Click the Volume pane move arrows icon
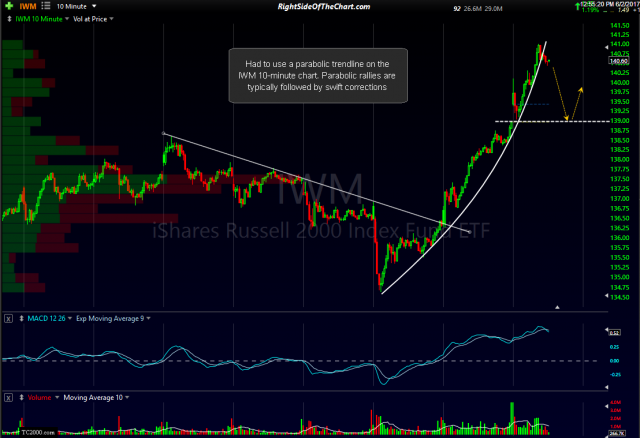The image size is (640, 438). point(21,398)
